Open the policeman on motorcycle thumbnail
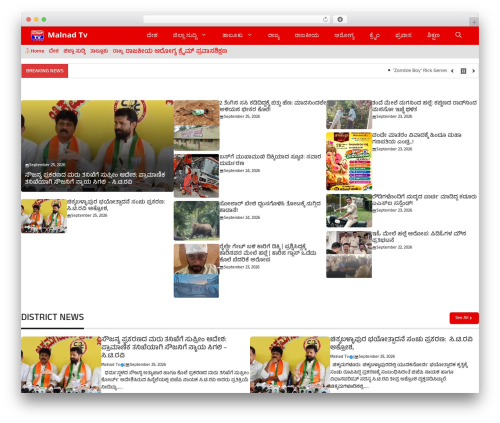500x423 pixels. point(349,211)
